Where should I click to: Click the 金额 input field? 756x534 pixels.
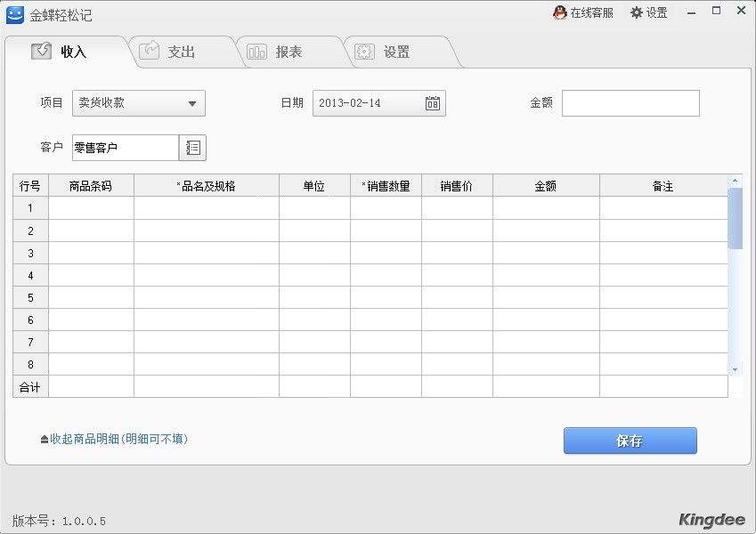[630, 103]
